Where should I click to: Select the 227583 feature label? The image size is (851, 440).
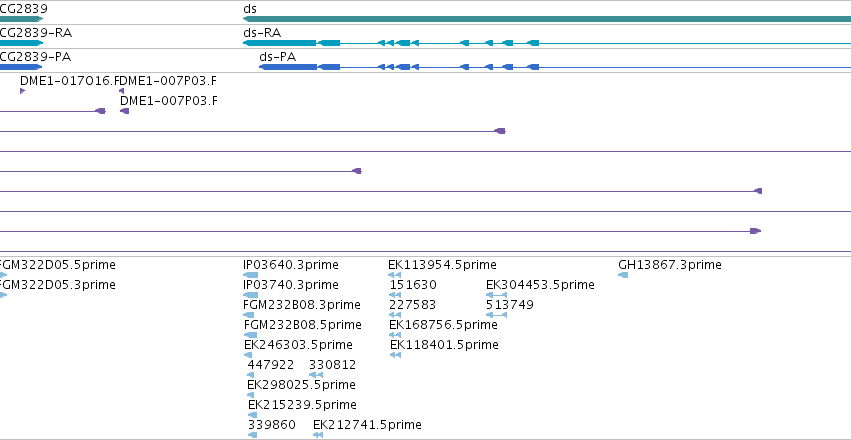pyautogui.click(x=412, y=305)
